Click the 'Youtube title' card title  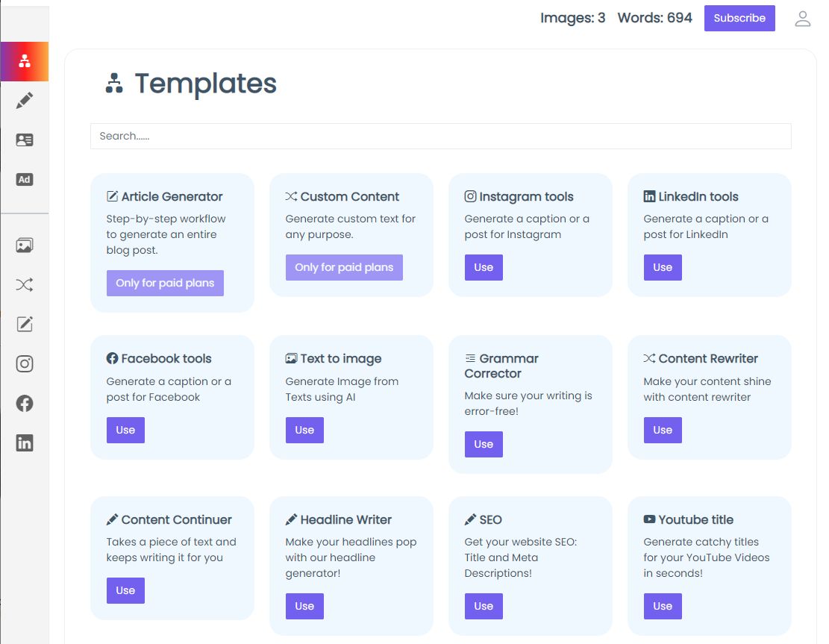click(x=695, y=519)
